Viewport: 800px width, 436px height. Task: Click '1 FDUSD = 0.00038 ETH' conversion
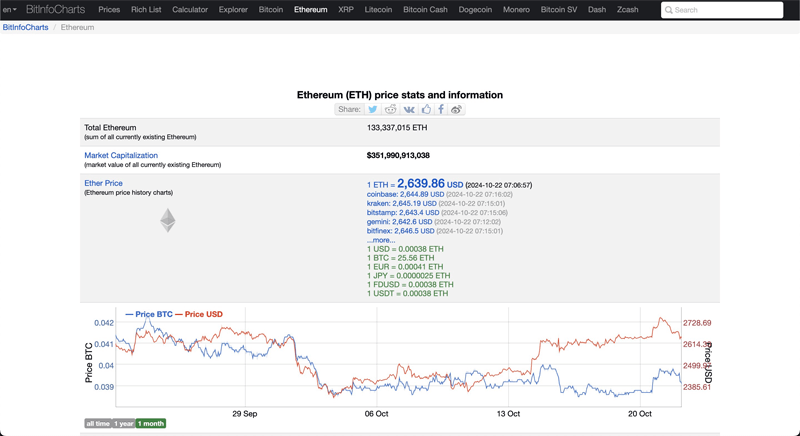[x=410, y=285]
